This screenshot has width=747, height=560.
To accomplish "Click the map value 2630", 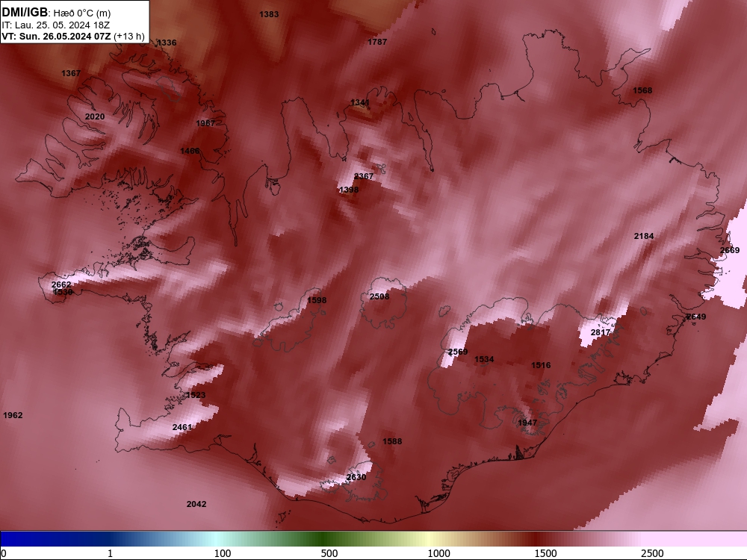I will (356, 477).
